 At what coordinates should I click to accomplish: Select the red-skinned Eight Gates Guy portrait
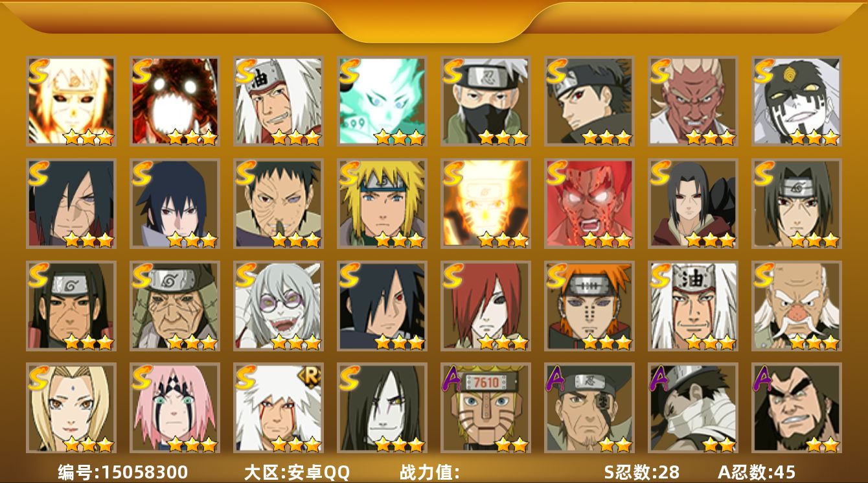tap(589, 204)
